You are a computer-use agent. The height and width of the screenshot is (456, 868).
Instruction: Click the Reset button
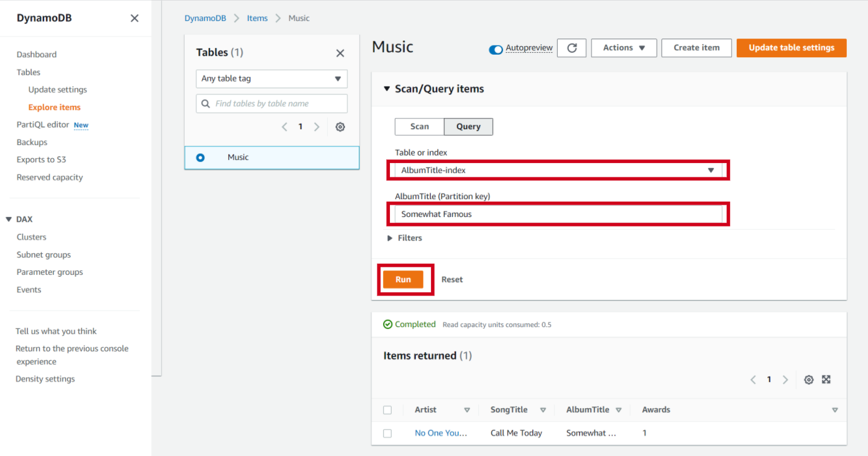(452, 280)
